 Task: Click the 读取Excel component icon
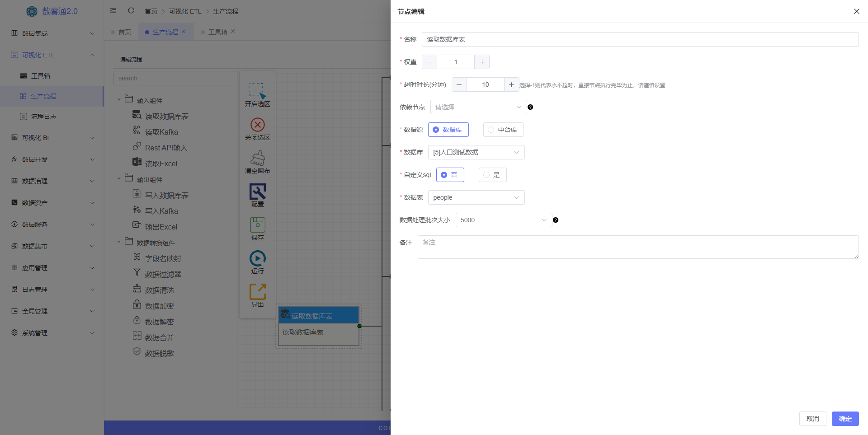pyautogui.click(x=137, y=162)
